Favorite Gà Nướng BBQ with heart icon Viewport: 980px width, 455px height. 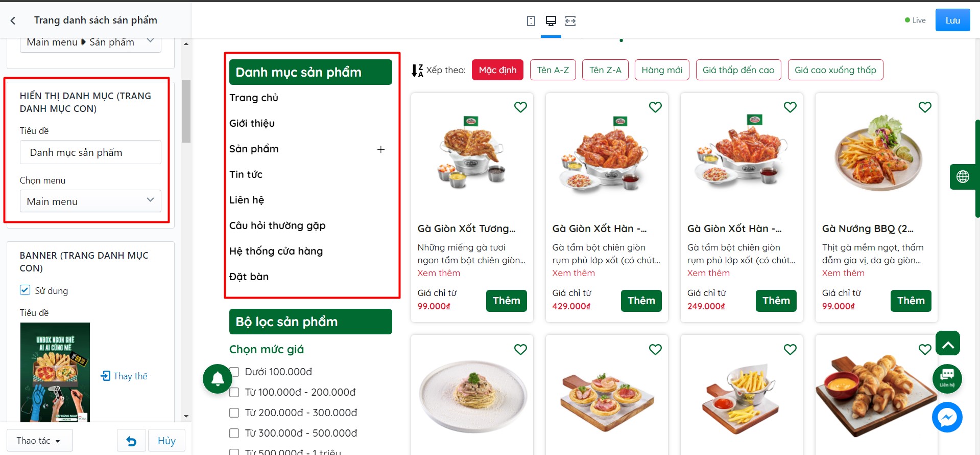point(925,107)
